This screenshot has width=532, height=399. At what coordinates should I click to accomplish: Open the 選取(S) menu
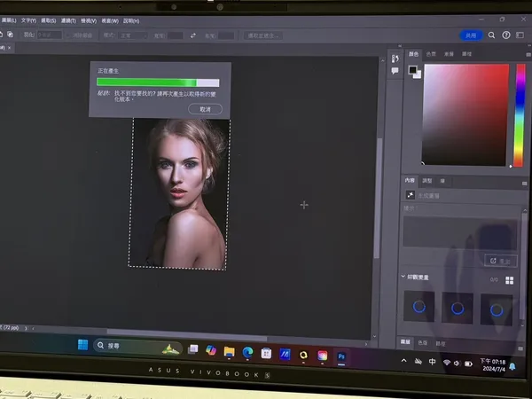point(49,20)
